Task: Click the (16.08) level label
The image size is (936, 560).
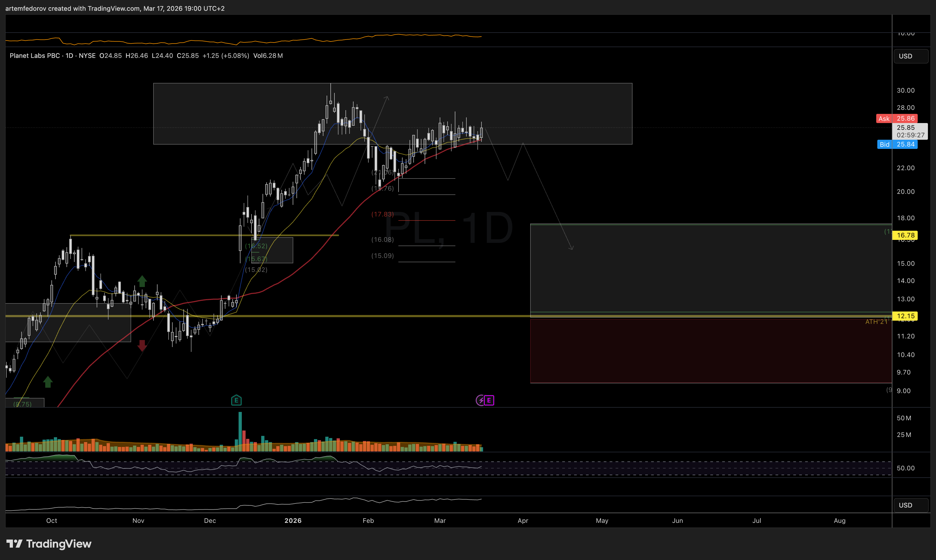Action: (x=382, y=240)
